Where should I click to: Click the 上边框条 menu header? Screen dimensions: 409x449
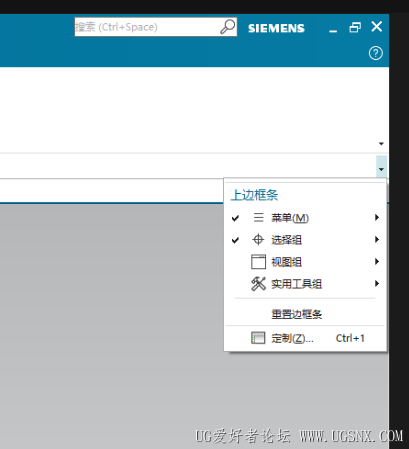pyautogui.click(x=255, y=195)
